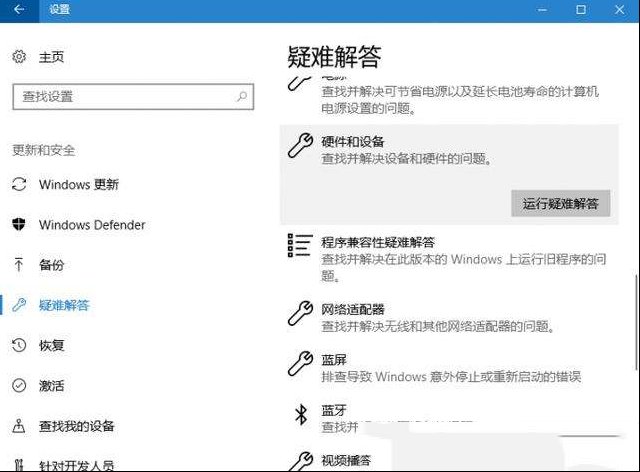Screen dimensions: 640x472
Task: Click the Windows 更新 sync icon
Action: pyautogui.click(x=19, y=184)
